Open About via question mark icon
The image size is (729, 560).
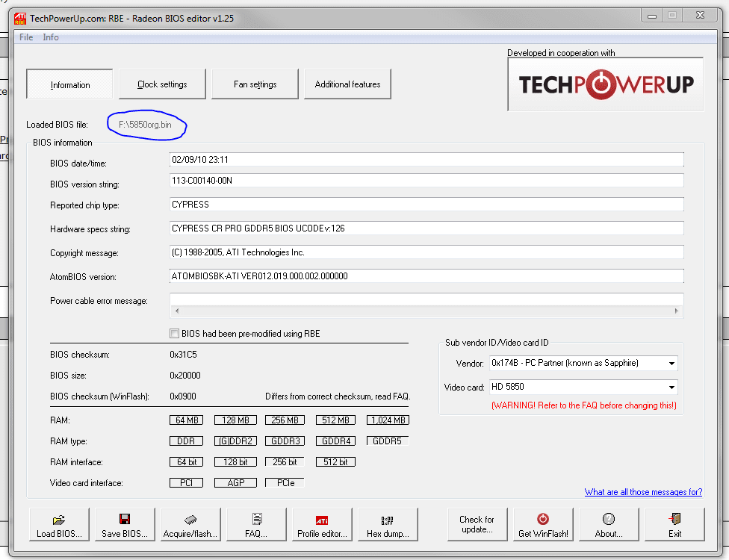pyautogui.click(x=608, y=519)
